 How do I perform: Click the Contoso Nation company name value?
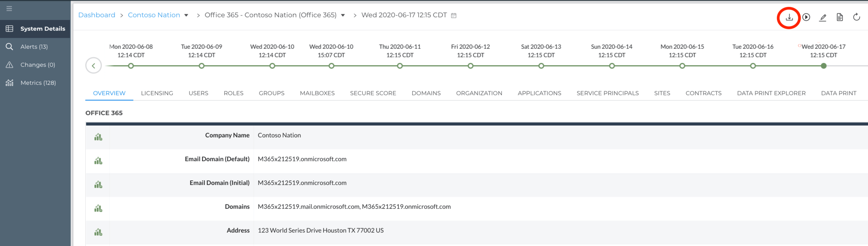279,135
